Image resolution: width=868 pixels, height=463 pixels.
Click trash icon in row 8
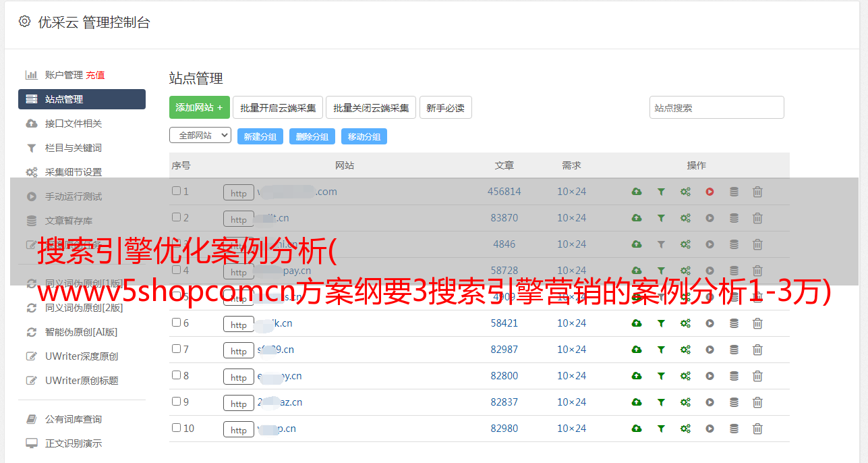[x=757, y=376]
